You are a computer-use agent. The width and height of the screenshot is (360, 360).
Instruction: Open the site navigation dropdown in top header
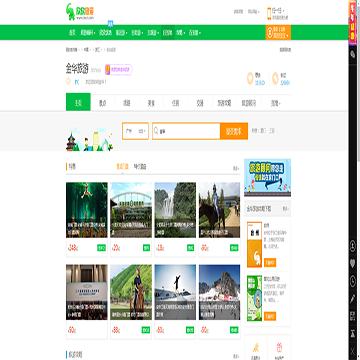click(254, 12)
